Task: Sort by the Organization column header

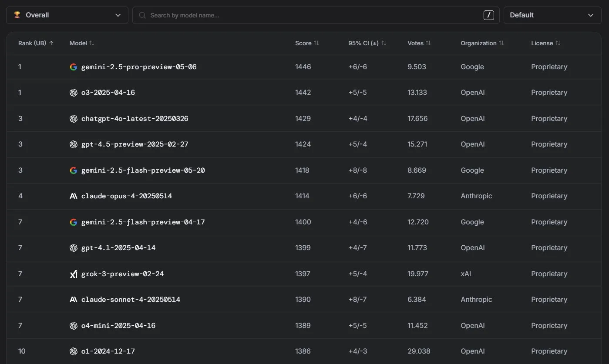Action: click(482, 43)
